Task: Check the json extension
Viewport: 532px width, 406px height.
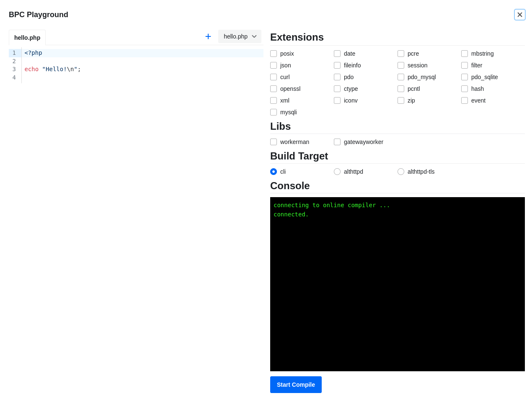Action: 274,65
